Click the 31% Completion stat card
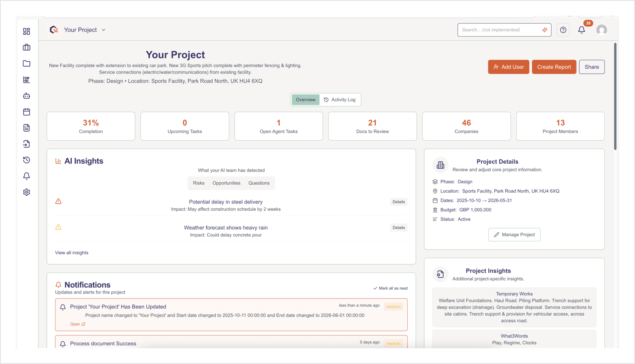This screenshot has height=364, width=635. 90,126
